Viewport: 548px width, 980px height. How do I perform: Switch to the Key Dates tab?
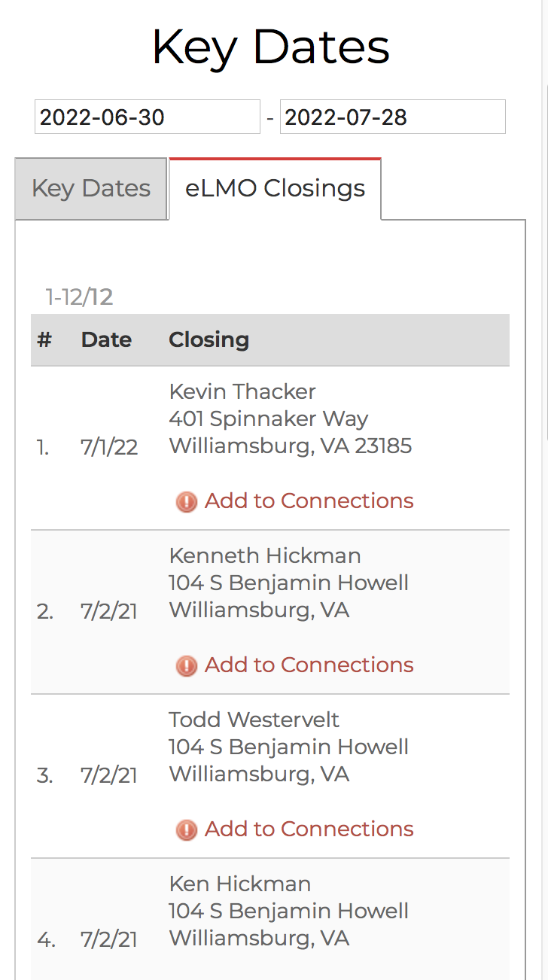pos(91,189)
